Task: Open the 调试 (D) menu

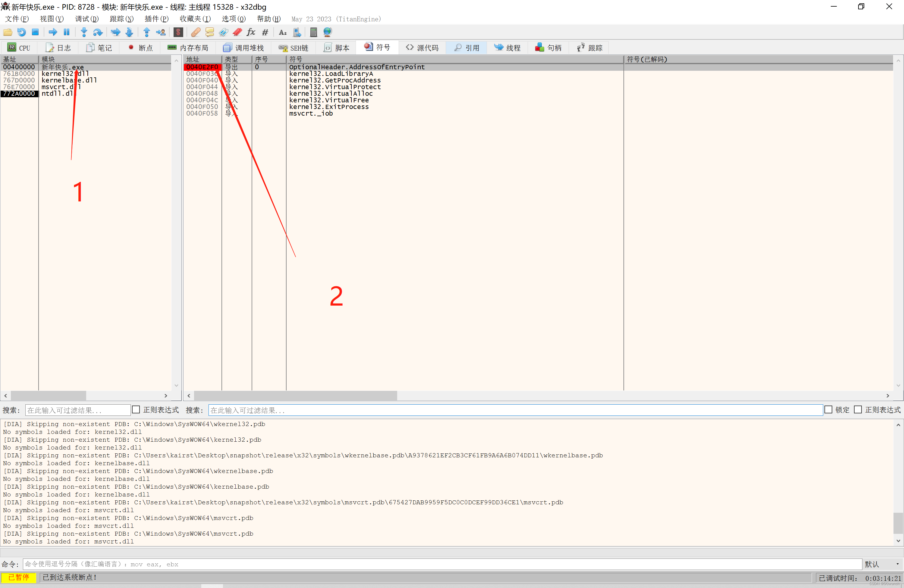Action: coord(86,19)
